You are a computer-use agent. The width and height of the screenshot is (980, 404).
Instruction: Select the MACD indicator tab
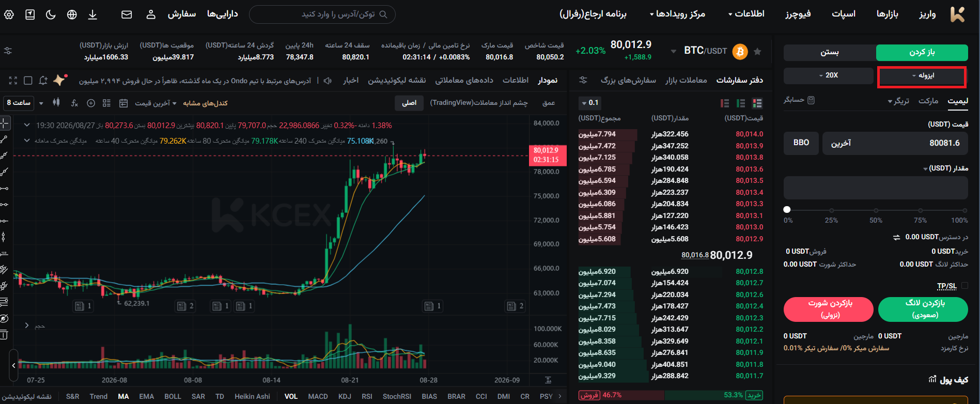318,396
